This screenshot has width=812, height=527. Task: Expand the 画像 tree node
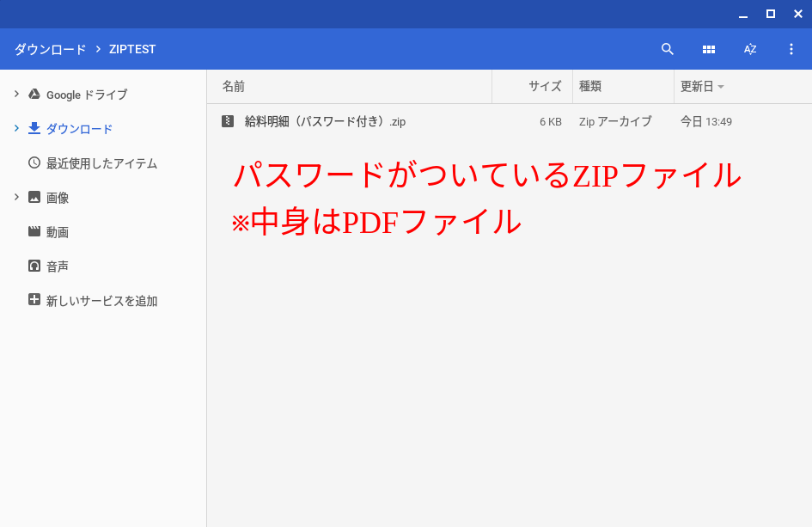coord(16,197)
